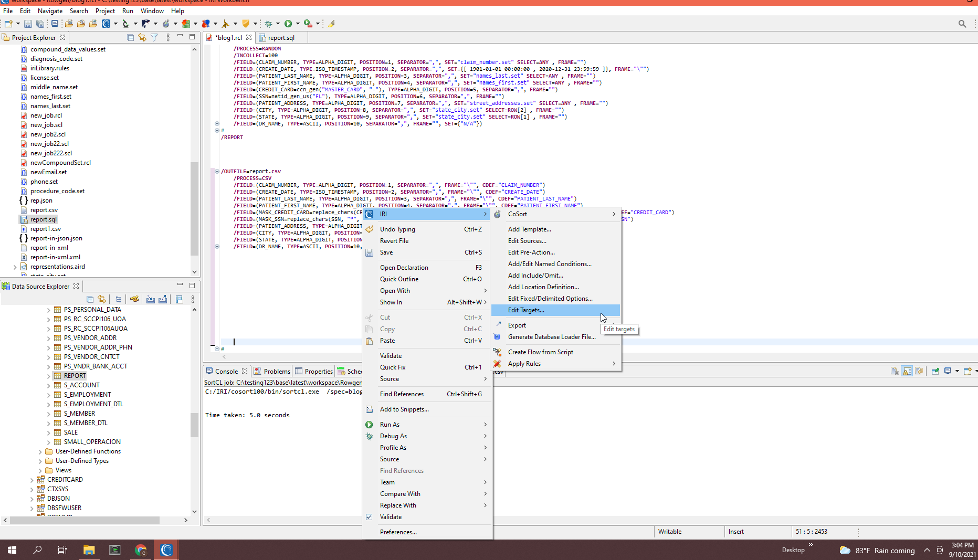978x560 pixels.
Task: Select Generate Database Loader File...
Action: coord(556,337)
